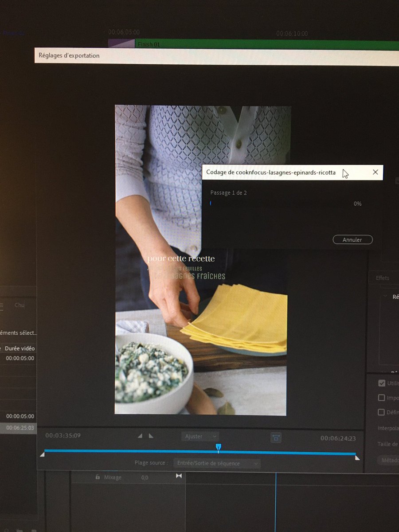Screen dimensions: 399x532
Task: Collapse the 'Ré…' section chevron
Action: pyautogui.click(x=385, y=297)
